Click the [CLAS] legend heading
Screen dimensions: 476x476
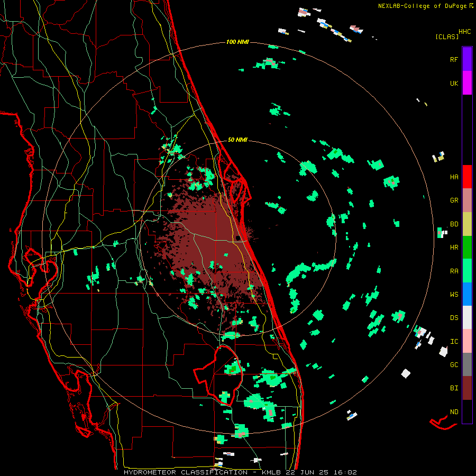[x=447, y=37]
